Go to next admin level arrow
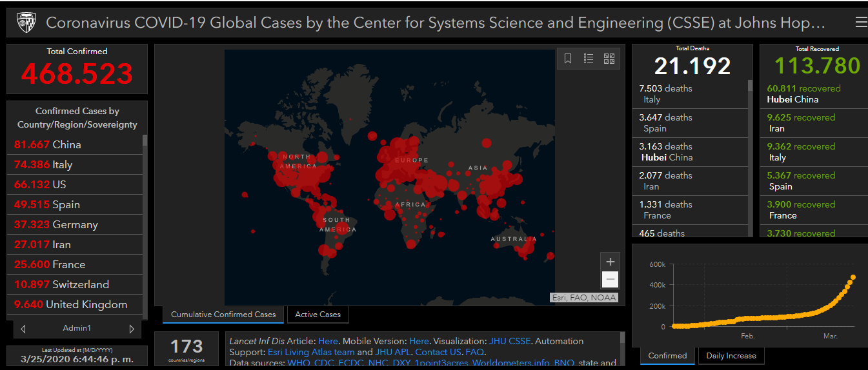This screenshot has height=370, width=868. click(132, 329)
